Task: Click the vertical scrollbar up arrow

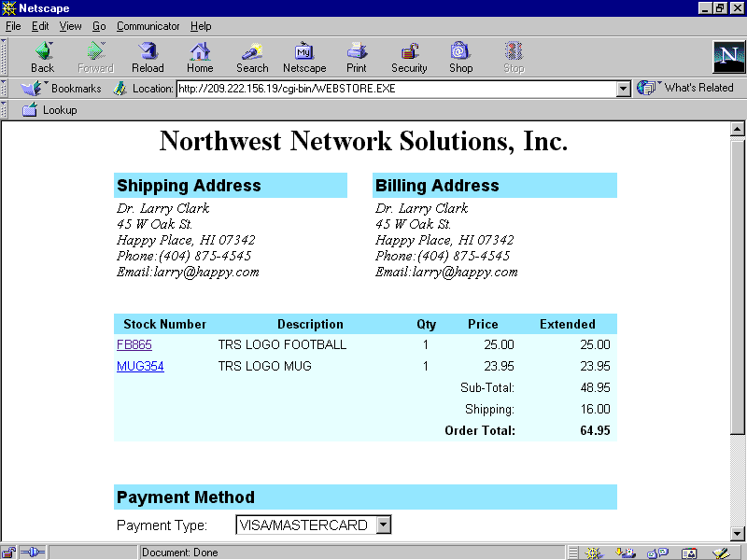Action: click(x=738, y=129)
